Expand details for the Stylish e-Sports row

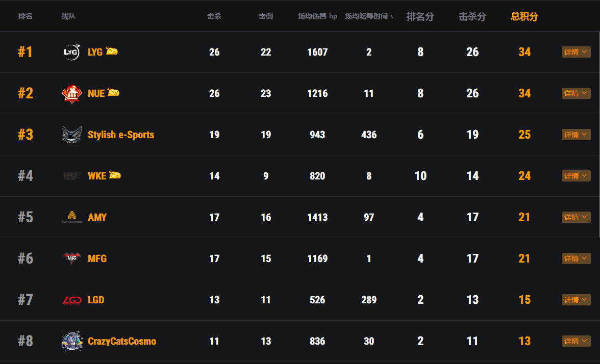576,135
